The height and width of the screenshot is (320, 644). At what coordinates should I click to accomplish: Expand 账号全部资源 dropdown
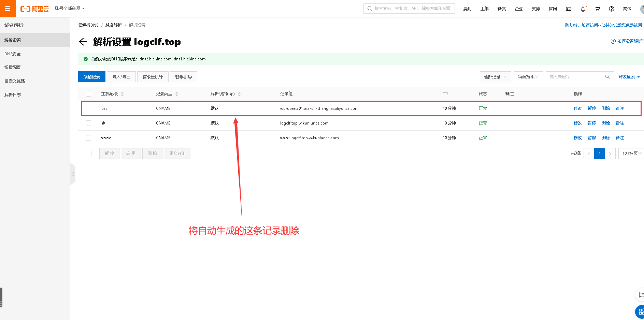[70, 9]
